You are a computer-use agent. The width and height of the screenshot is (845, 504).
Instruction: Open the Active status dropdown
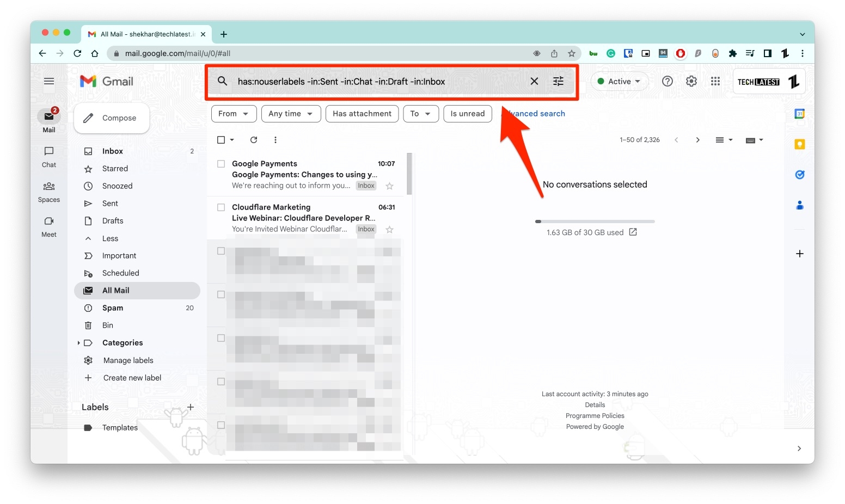pos(619,81)
